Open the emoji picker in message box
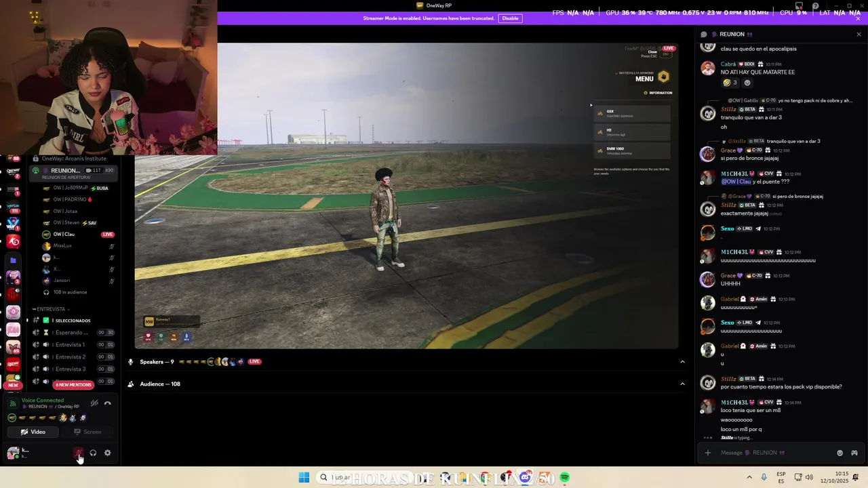 coord(840,453)
